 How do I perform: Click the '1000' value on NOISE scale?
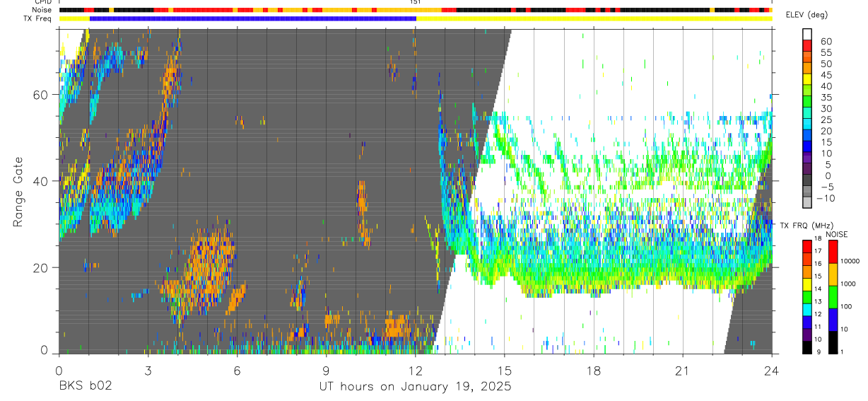(x=848, y=284)
